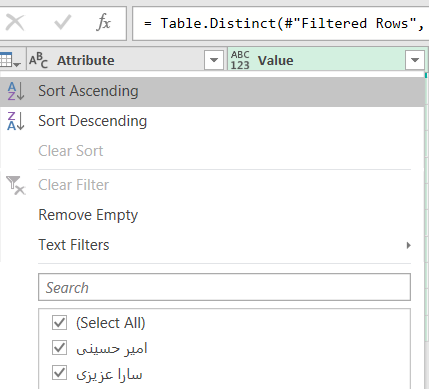Uncheck the سارا عزیزی checkbox
This screenshot has height=389, width=429.
click(x=59, y=373)
